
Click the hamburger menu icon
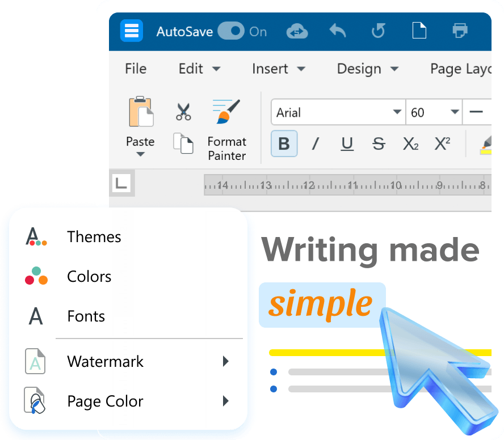[x=132, y=31]
